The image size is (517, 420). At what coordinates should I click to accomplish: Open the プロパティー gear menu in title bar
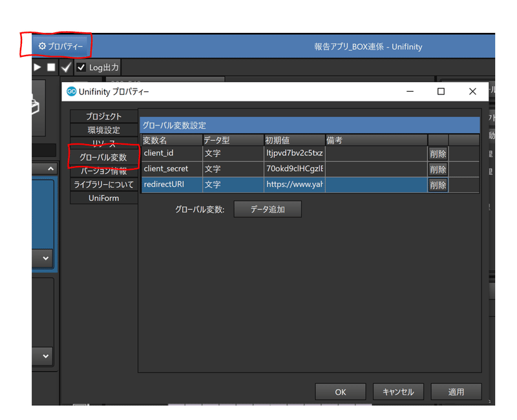coord(60,46)
